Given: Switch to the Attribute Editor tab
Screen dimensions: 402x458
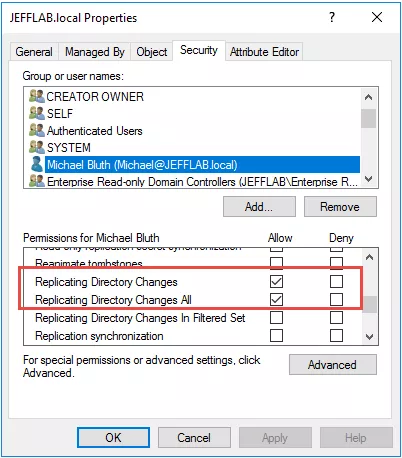Looking at the screenshot, I should tap(264, 52).
